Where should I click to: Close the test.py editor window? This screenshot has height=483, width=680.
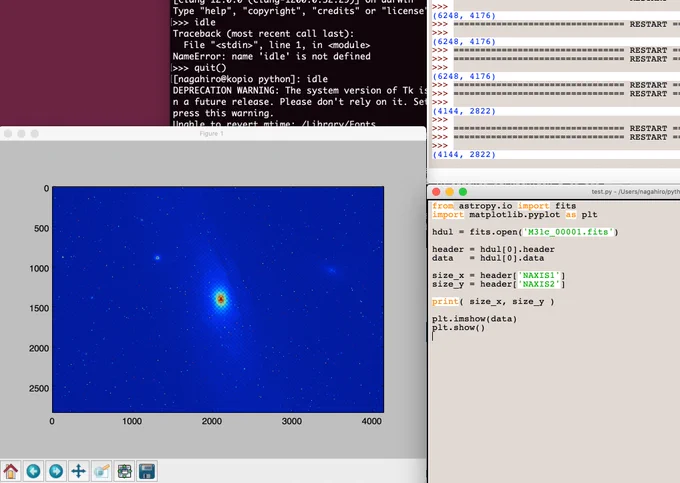436,192
